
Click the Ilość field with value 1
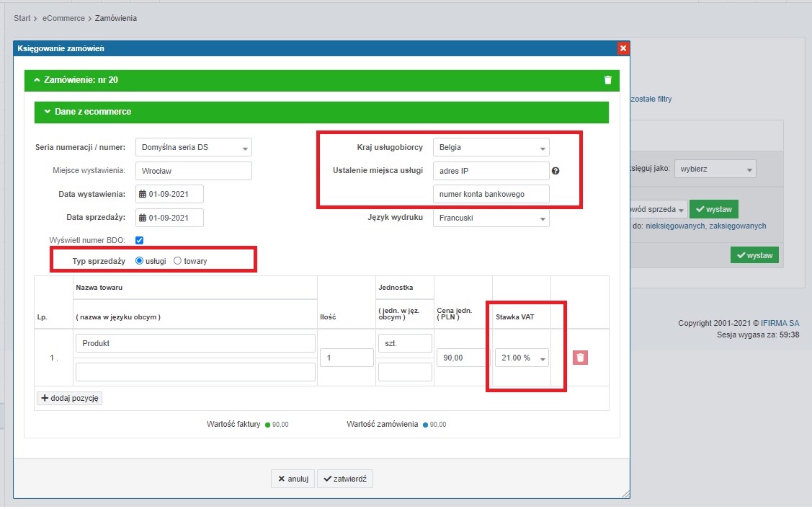pyautogui.click(x=347, y=358)
